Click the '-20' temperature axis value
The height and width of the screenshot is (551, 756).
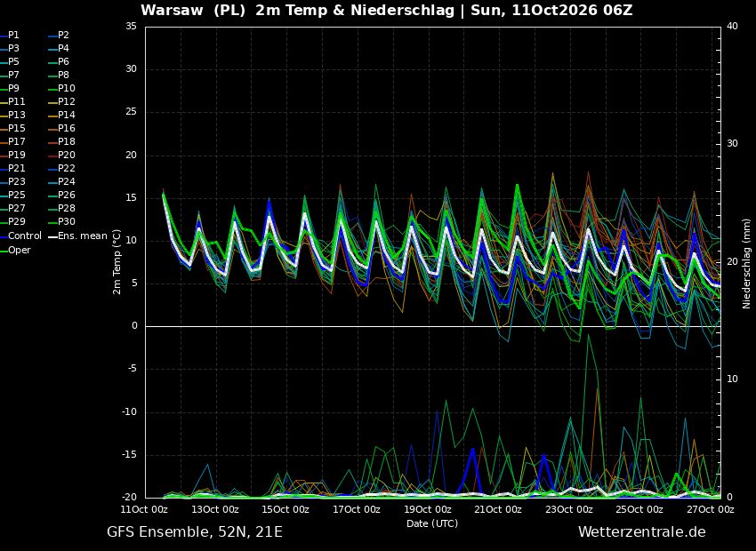click(129, 498)
